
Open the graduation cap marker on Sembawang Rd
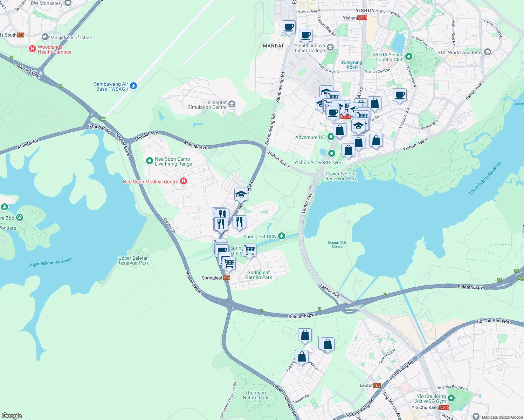241,195
